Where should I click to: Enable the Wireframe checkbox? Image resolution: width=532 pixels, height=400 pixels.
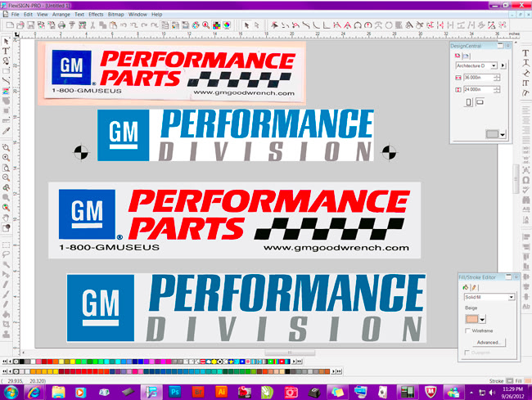pos(468,330)
